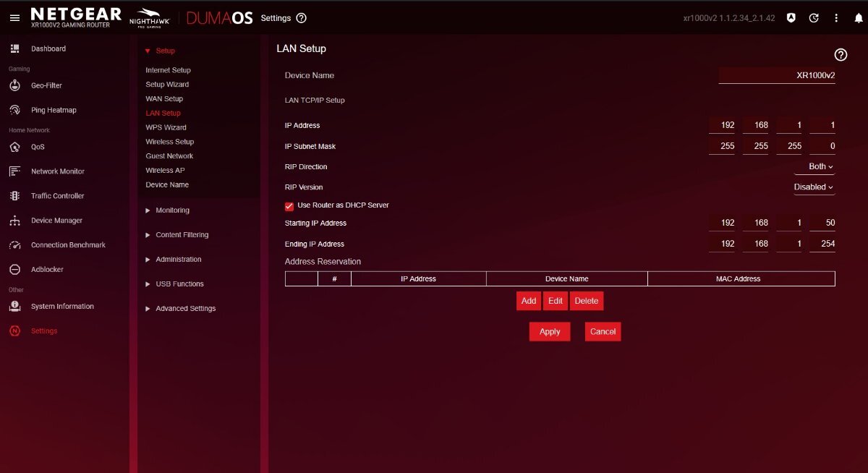Click the QoS sidebar icon

14,147
